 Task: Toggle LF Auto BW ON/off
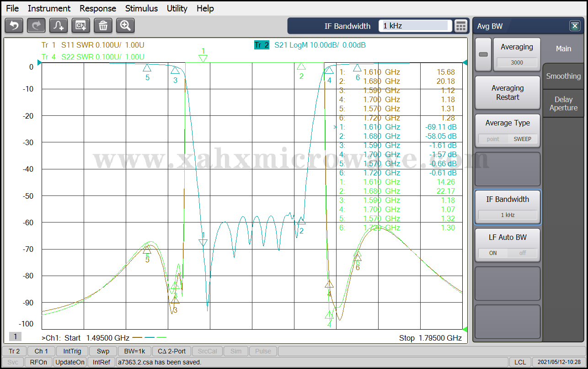508,245
